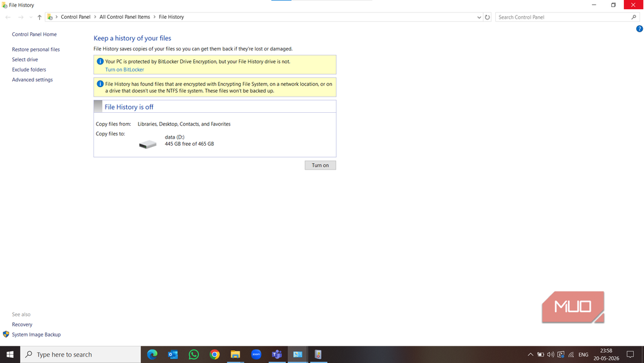Select All Control Panel Items breadcrumb

[x=124, y=17]
